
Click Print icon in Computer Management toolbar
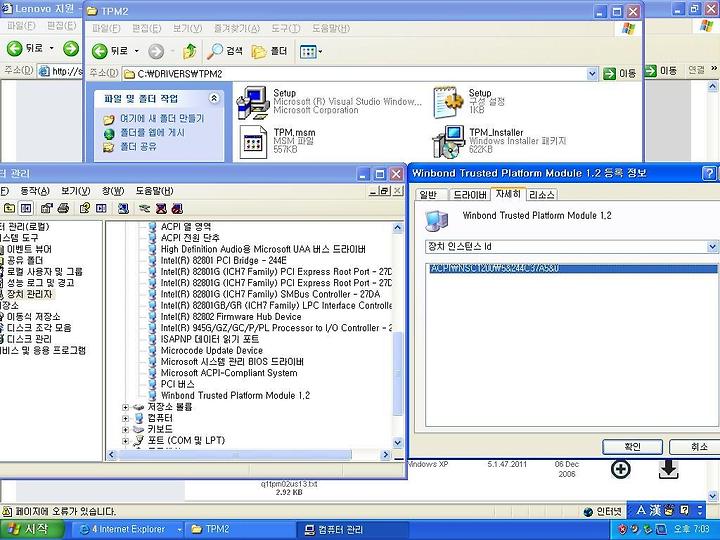[63, 209]
